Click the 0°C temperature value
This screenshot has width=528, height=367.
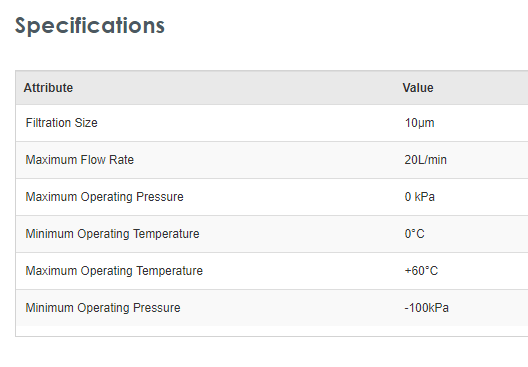(415, 234)
